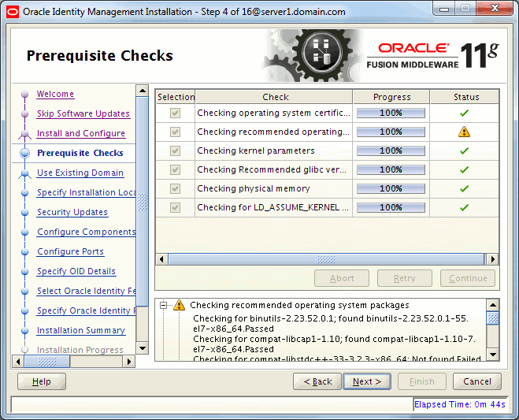Select the Use Existing Domain step

(x=80, y=173)
